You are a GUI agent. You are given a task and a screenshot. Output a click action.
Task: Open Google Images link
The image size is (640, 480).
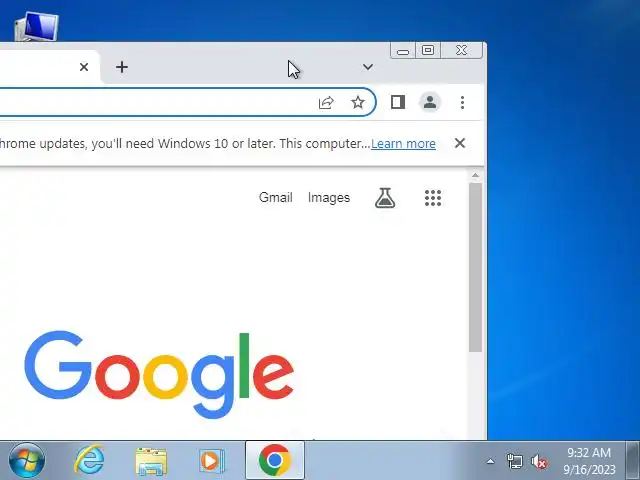click(x=329, y=198)
